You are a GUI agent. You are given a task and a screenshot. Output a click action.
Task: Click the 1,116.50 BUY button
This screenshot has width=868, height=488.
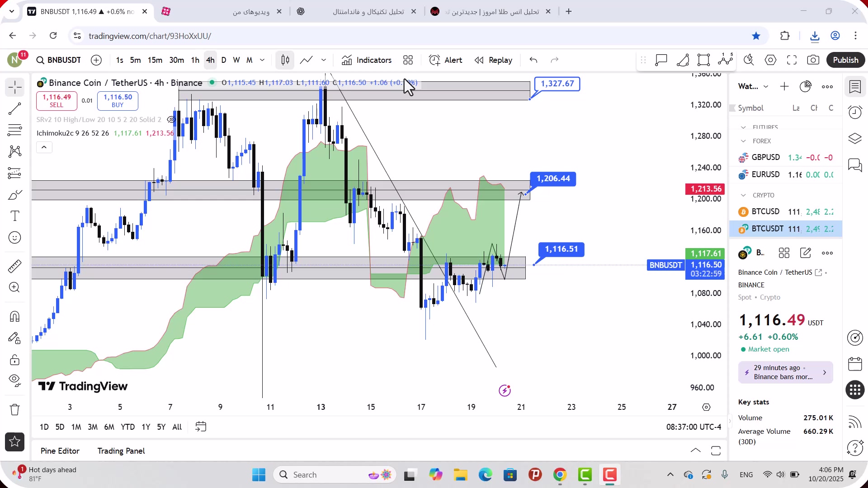118,101
